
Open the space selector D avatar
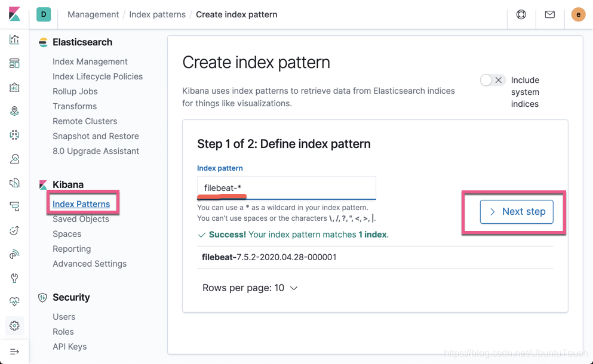pos(44,14)
